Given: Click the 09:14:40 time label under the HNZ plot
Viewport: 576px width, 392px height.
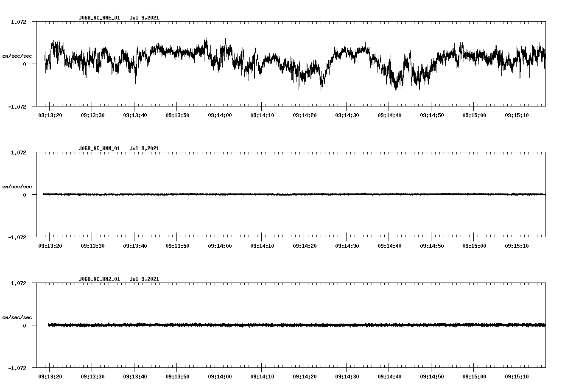Looking at the screenshot, I should pyautogui.click(x=389, y=376).
